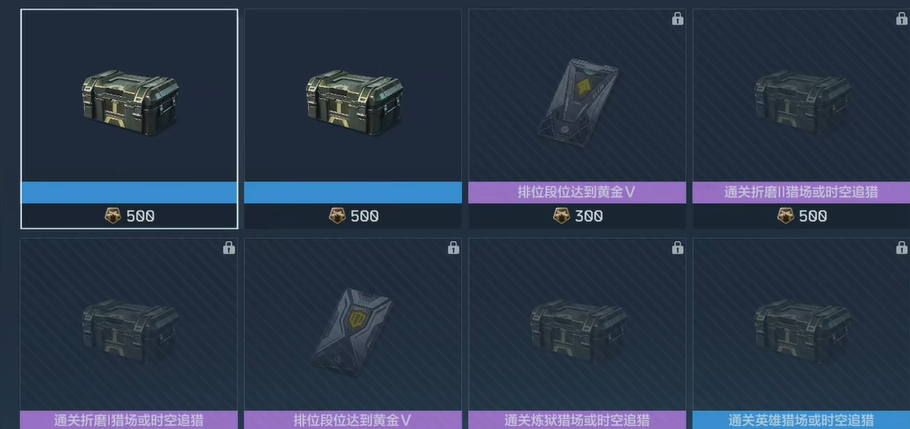This screenshot has height=429, width=910.
Task: Click the dimmed crate in 通关炼狱猎场 card
Action: coord(578,330)
